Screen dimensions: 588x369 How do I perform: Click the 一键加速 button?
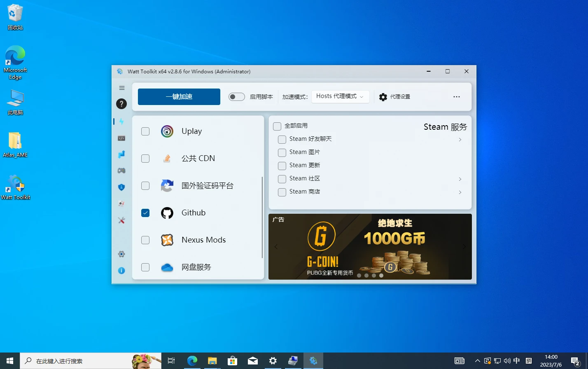point(179,97)
